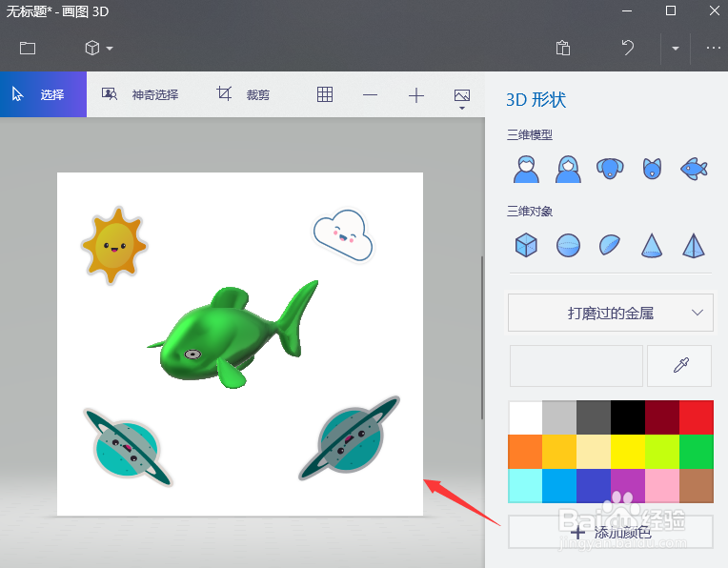Choose the bright yellow swatch

(628, 452)
